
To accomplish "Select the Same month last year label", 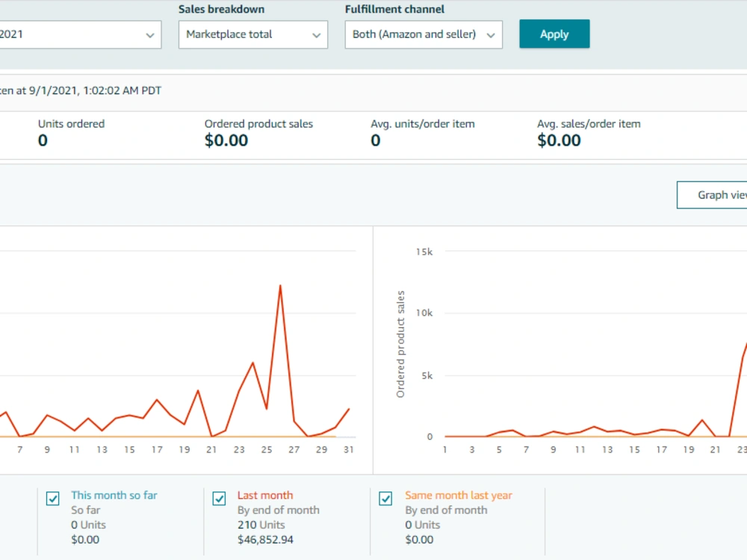I will coord(459,495).
